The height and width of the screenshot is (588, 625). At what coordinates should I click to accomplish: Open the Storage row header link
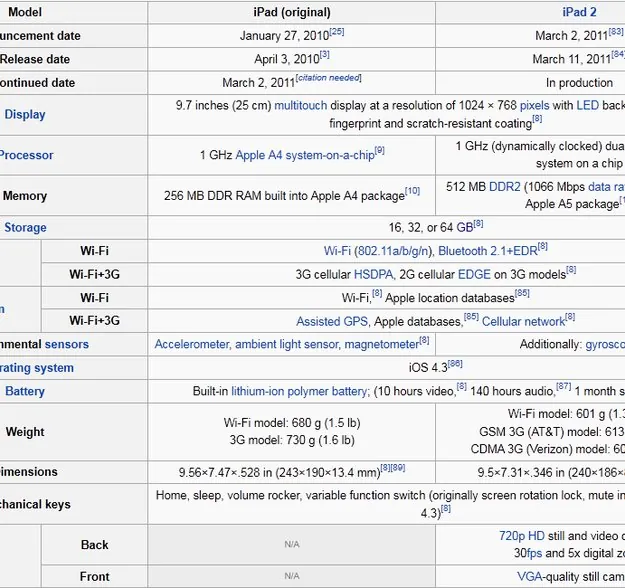point(26,228)
